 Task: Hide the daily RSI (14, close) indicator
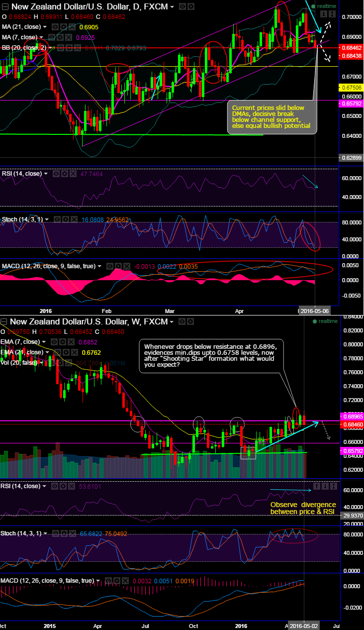(x=56, y=174)
